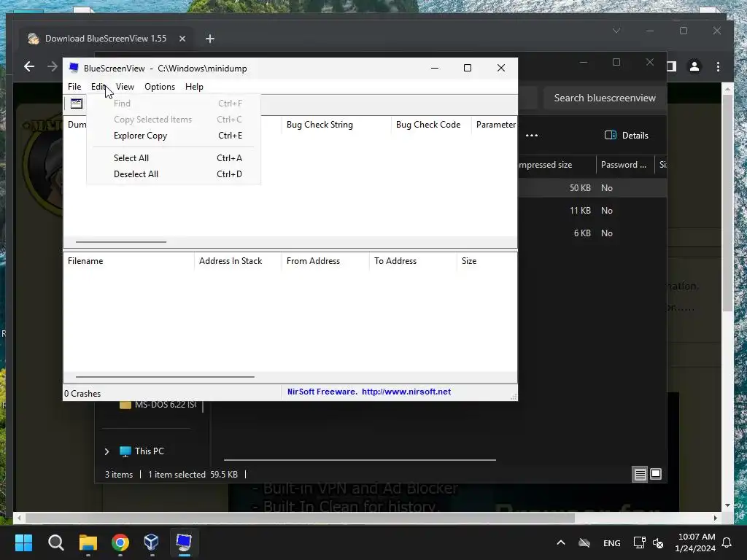747x560 pixels.
Task: Click the Search bluescreenview field in Explorer
Action: click(x=605, y=98)
